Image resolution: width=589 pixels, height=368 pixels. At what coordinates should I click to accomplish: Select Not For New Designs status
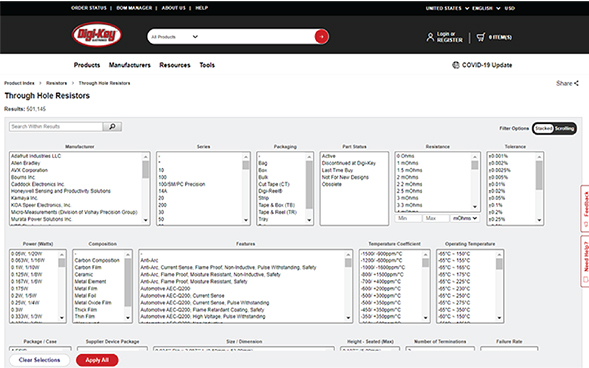[x=345, y=177]
